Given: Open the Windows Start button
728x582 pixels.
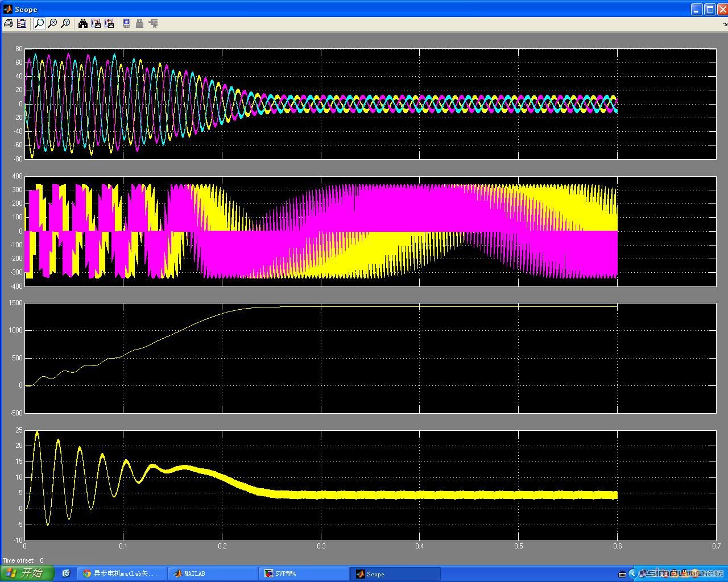Looking at the screenshot, I should coord(27,573).
